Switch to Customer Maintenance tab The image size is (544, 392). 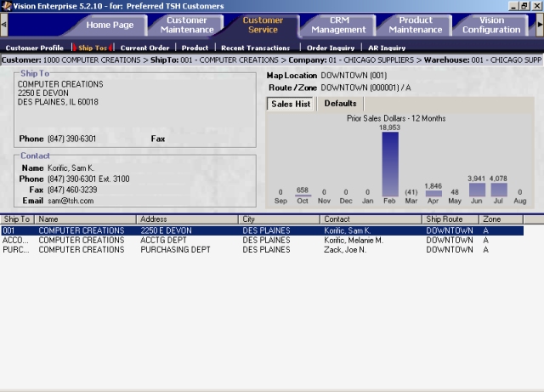(187, 25)
